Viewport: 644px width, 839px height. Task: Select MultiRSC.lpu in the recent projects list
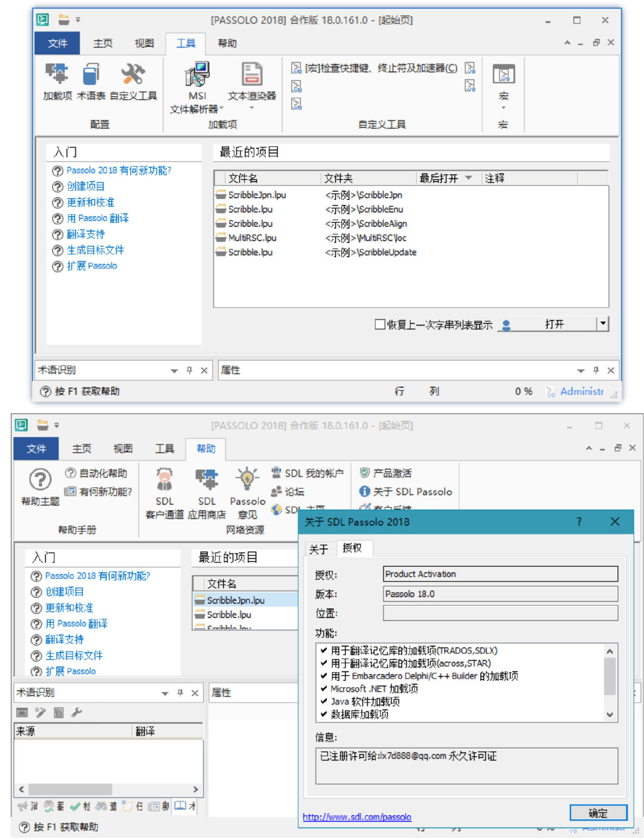(252, 238)
